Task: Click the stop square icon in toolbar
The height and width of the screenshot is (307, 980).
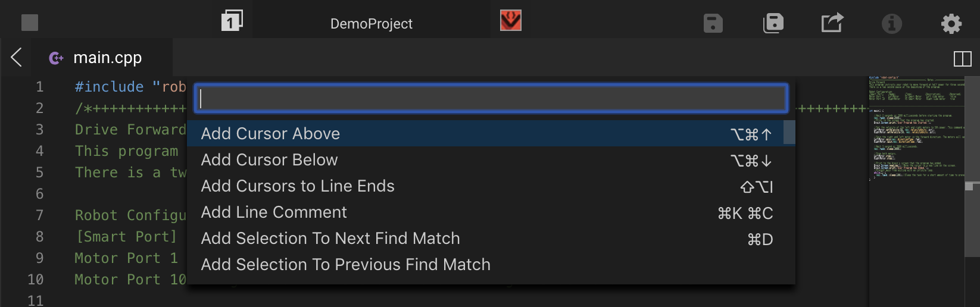Action: [30, 23]
